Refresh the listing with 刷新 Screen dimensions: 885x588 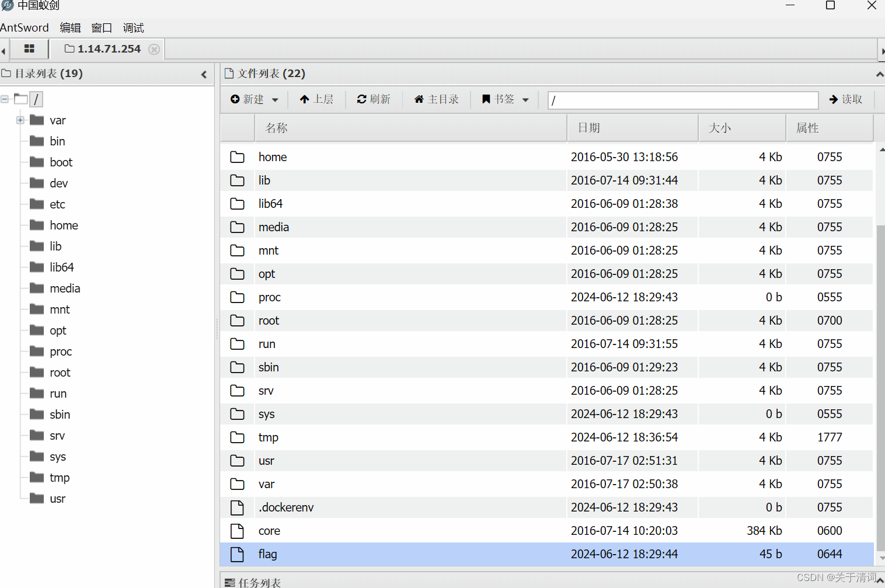click(x=374, y=99)
